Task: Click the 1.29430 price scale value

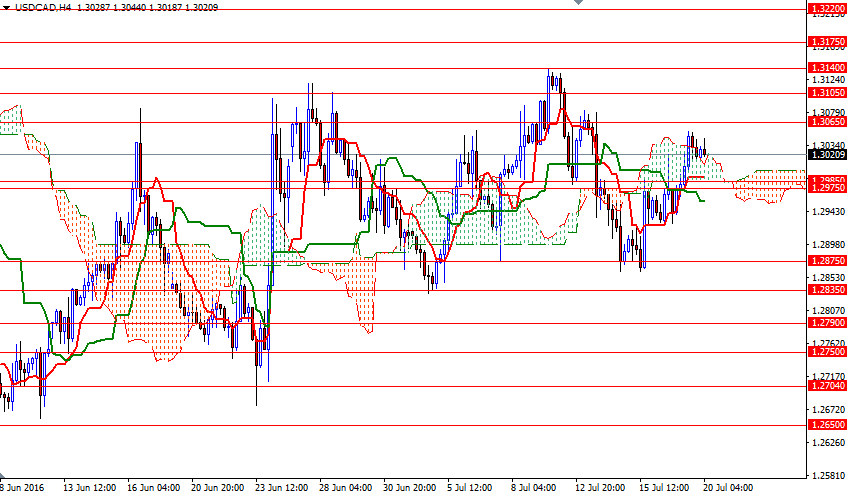Action: tap(828, 211)
